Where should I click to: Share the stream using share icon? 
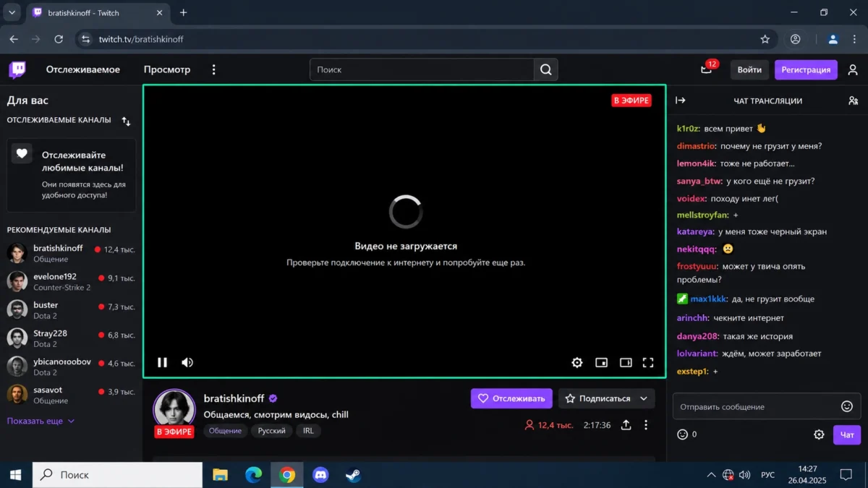pos(626,425)
